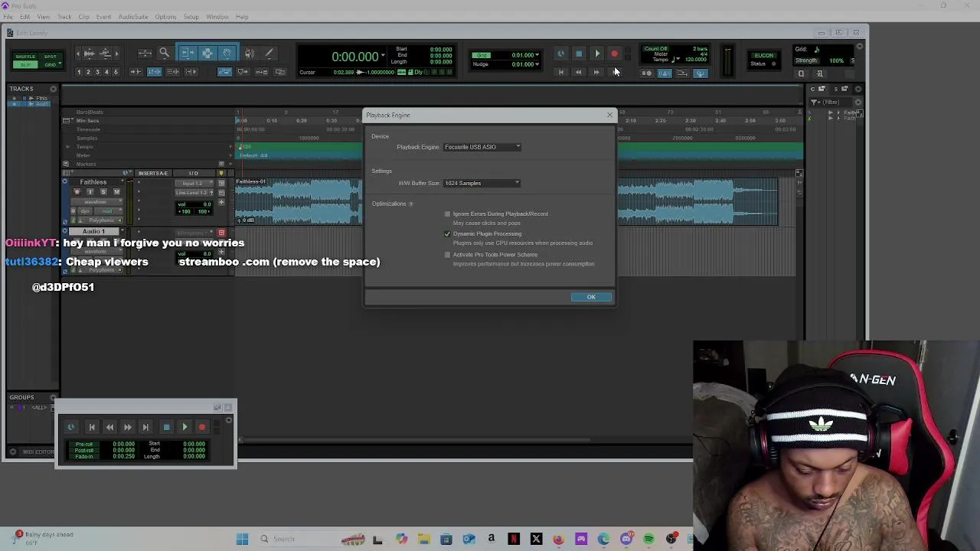
Task: Enable Ignore Errors During Playback/Record checkbox
Action: coord(448,214)
